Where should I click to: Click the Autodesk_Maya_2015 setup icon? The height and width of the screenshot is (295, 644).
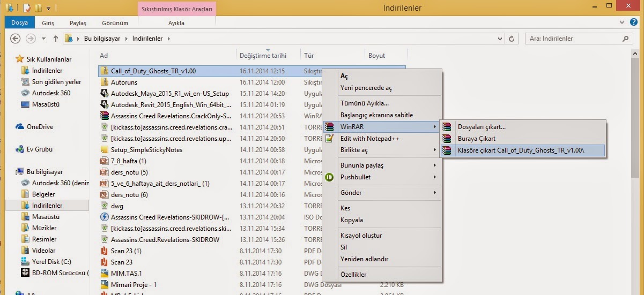coord(105,93)
